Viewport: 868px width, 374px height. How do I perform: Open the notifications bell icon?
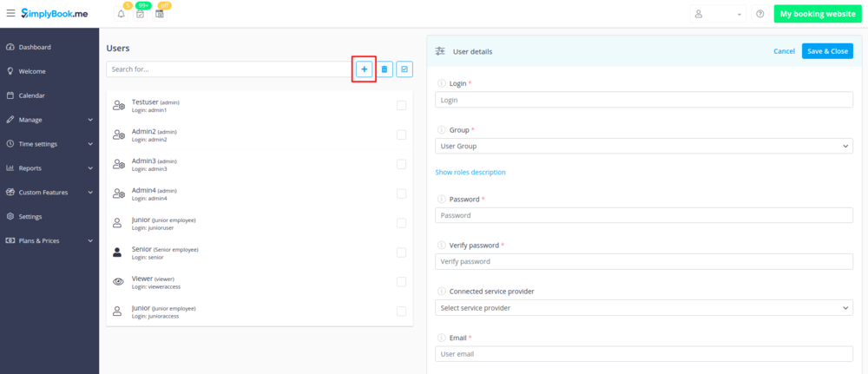point(121,15)
